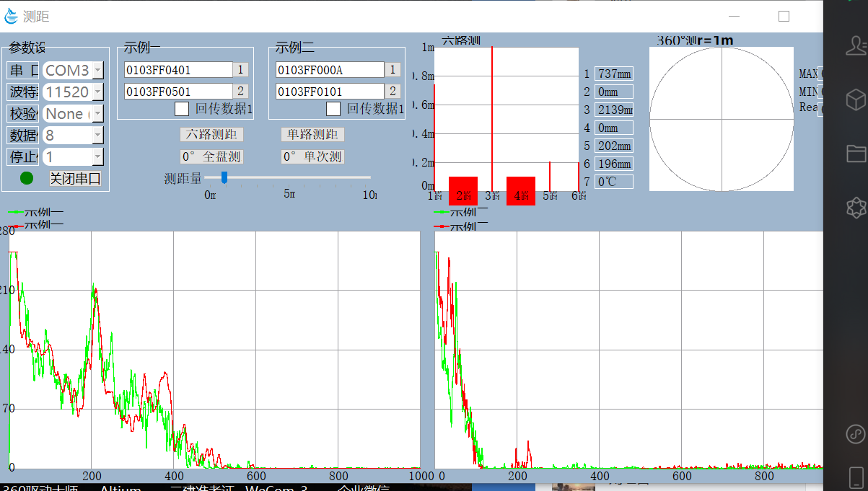The height and width of the screenshot is (491, 868).
Task: Click the 0103FF0401 command input field
Action: pos(177,70)
